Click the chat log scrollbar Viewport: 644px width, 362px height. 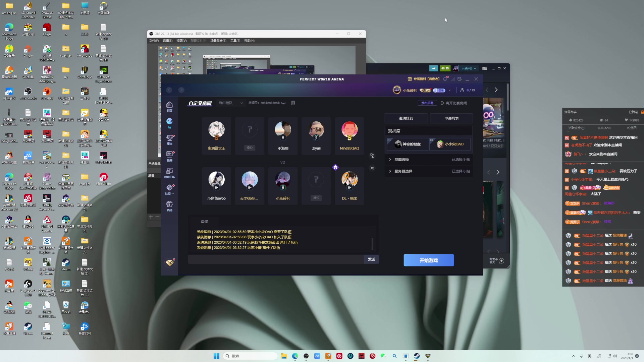tap(372, 243)
